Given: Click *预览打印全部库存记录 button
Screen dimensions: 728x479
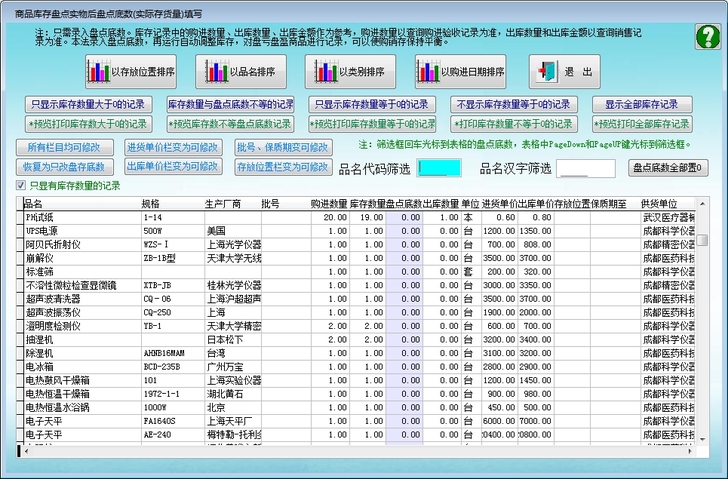Looking at the screenshot, I should tap(642, 124).
